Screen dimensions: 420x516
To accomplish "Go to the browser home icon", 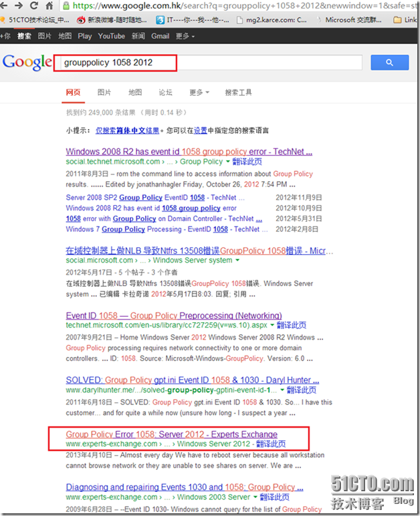I will click(49, 5).
